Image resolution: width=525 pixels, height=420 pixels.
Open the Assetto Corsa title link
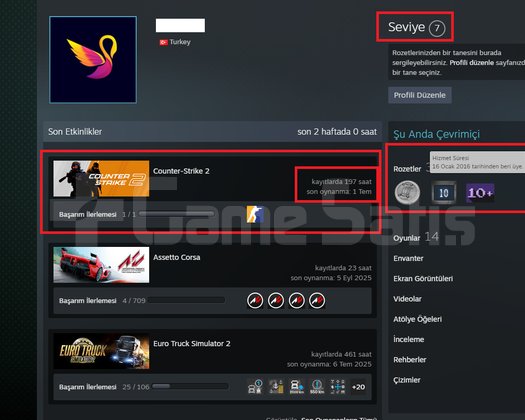(176, 257)
